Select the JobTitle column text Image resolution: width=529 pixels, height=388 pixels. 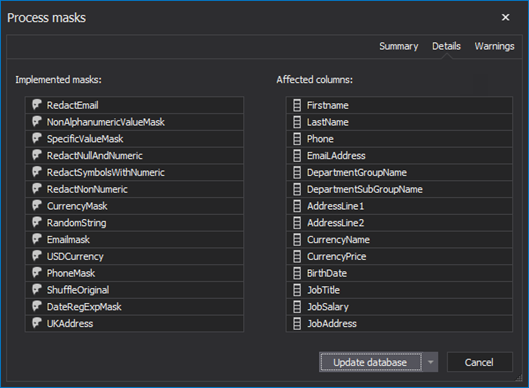[323, 290]
